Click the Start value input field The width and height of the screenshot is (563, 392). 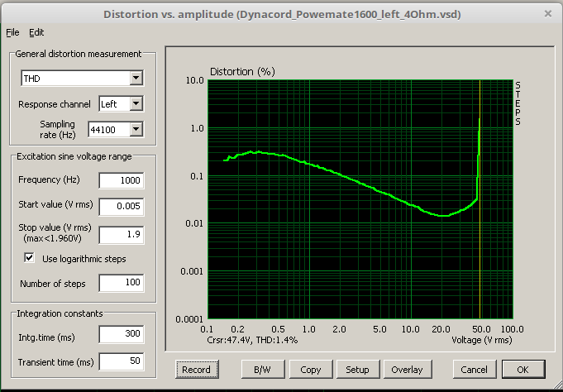[x=121, y=205]
